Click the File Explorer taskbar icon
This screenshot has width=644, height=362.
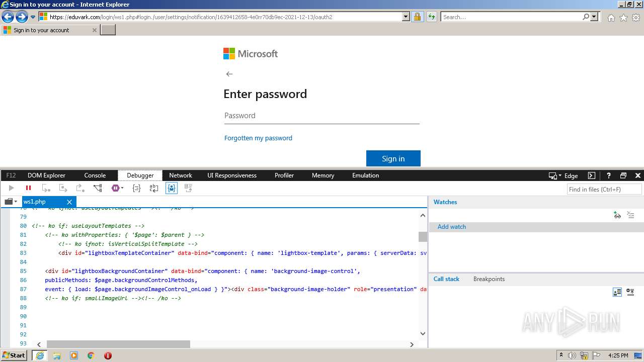(x=57, y=355)
